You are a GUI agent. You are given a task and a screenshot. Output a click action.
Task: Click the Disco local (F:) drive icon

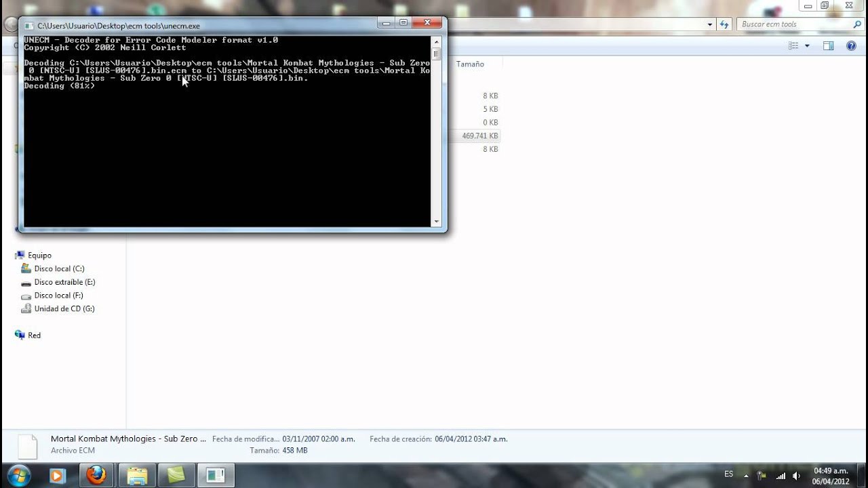click(x=26, y=296)
